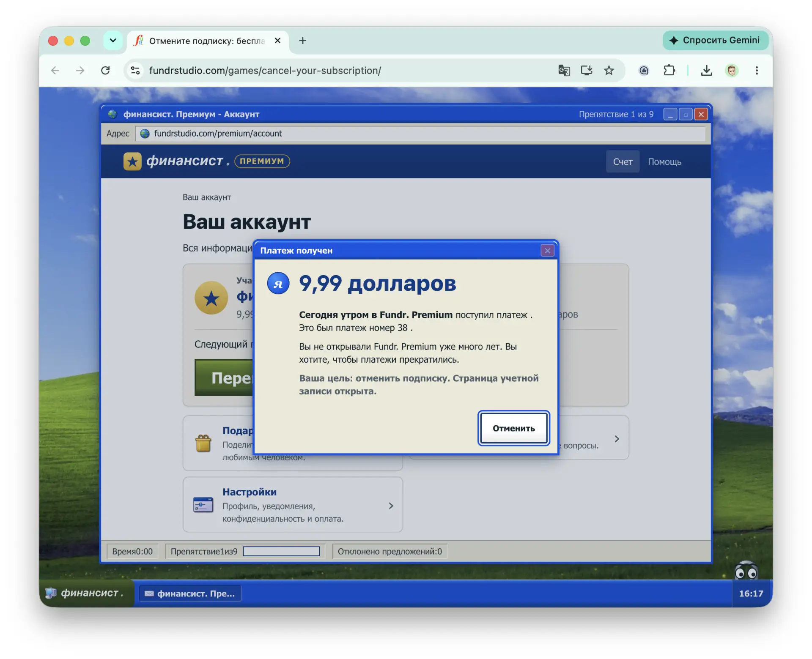Click the inner address field fundrstudio.com/premium/account

420,134
